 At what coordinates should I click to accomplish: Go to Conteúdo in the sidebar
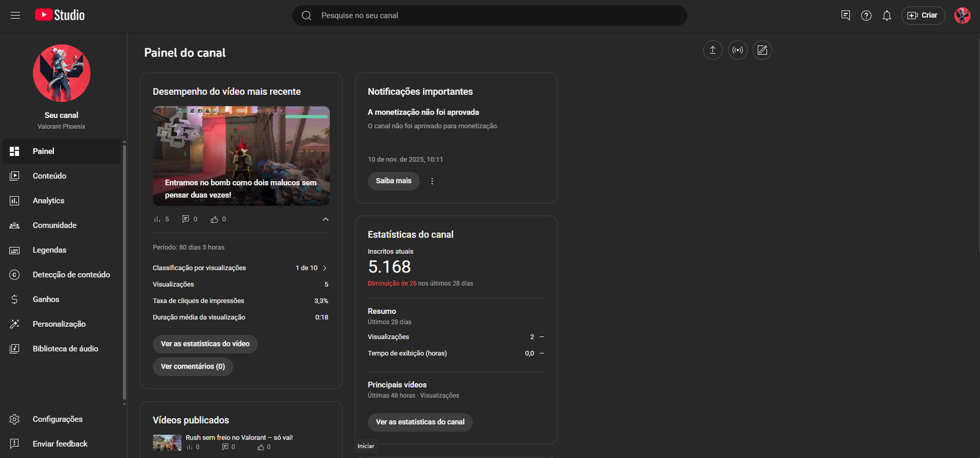tap(49, 176)
